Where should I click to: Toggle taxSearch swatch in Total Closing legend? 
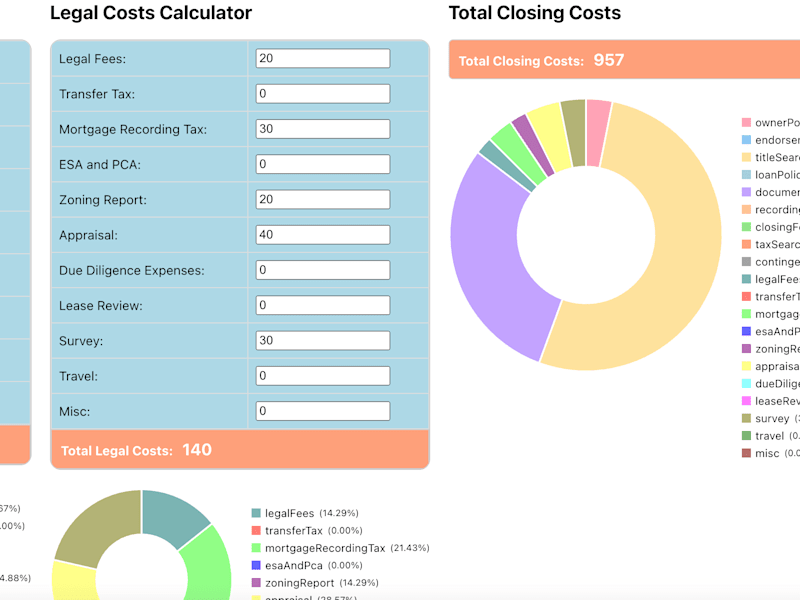point(746,244)
